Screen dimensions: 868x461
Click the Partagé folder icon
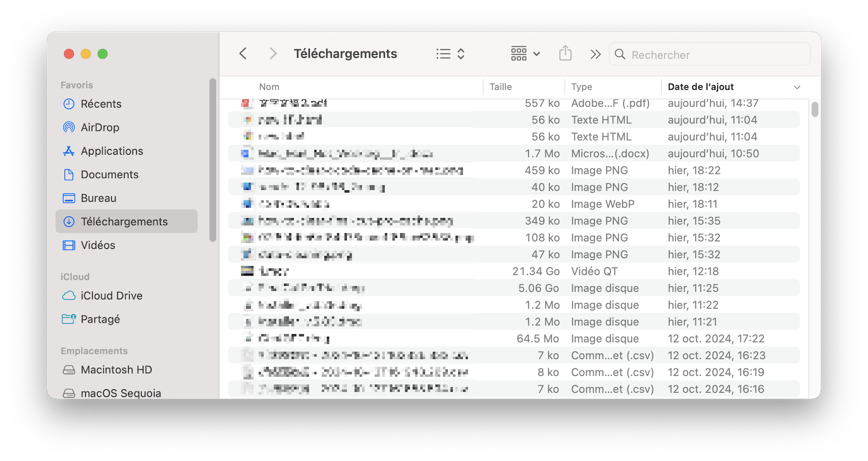69,319
